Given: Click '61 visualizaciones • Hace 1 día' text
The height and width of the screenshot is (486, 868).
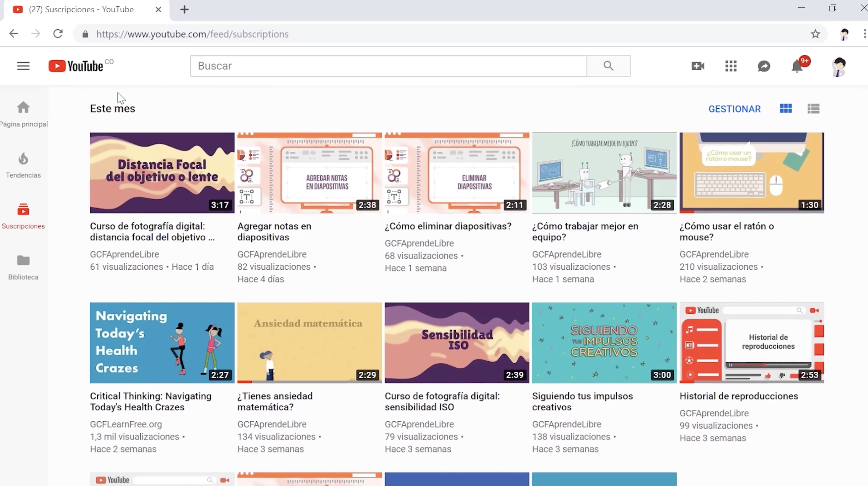Looking at the screenshot, I should point(152,267).
